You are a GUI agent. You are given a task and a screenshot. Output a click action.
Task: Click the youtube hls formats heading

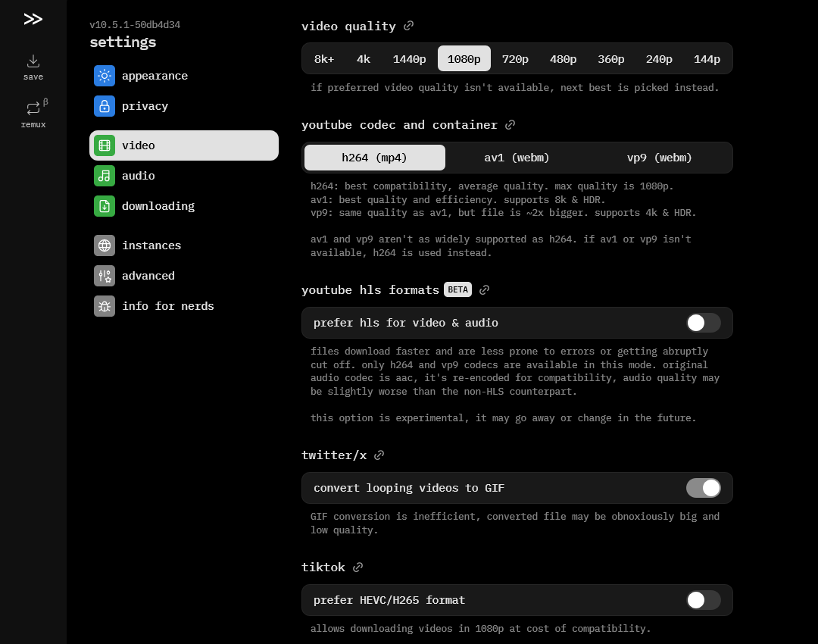pyautogui.click(x=370, y=290)
